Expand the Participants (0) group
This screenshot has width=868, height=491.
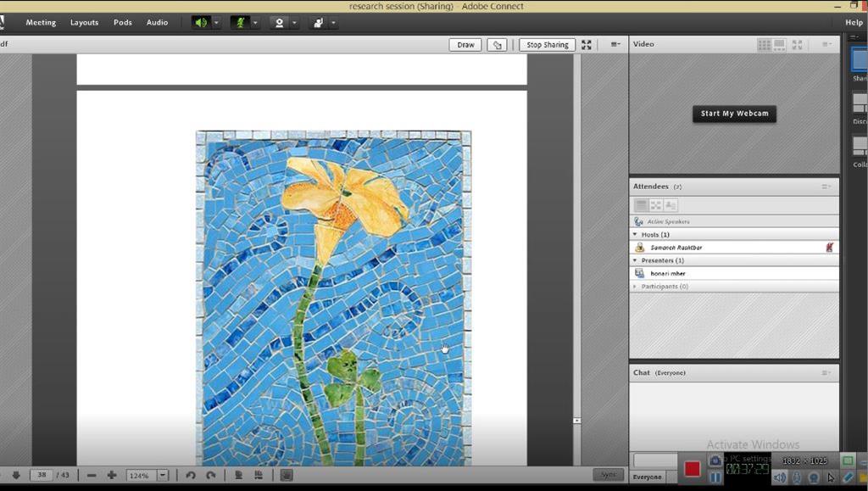636,286
